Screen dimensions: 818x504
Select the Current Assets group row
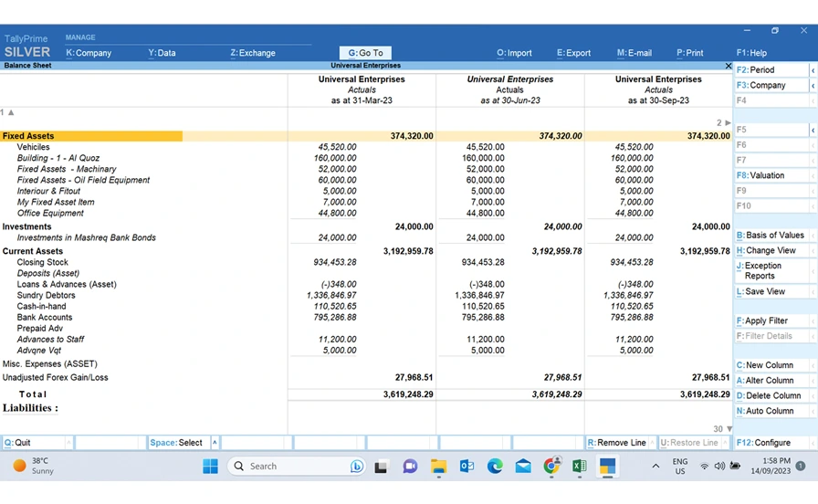[x=365, y=251]
